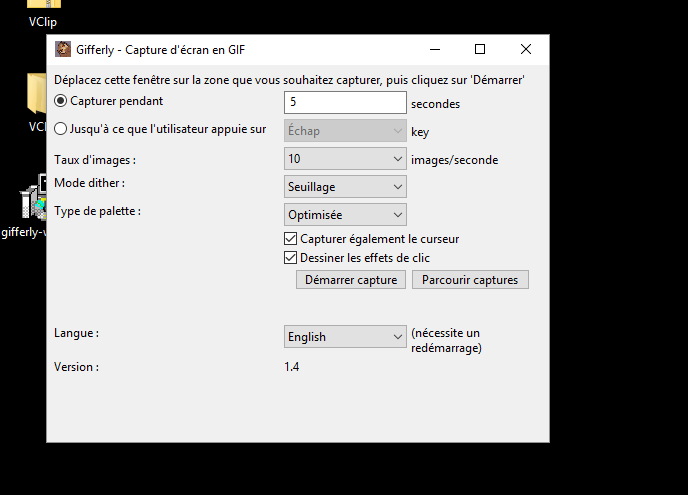Open the Optimisée palette type dropdown
Image resolution: width=688 pixels, height=495 pixels.
pyautogui.click(x=345, y=215)
